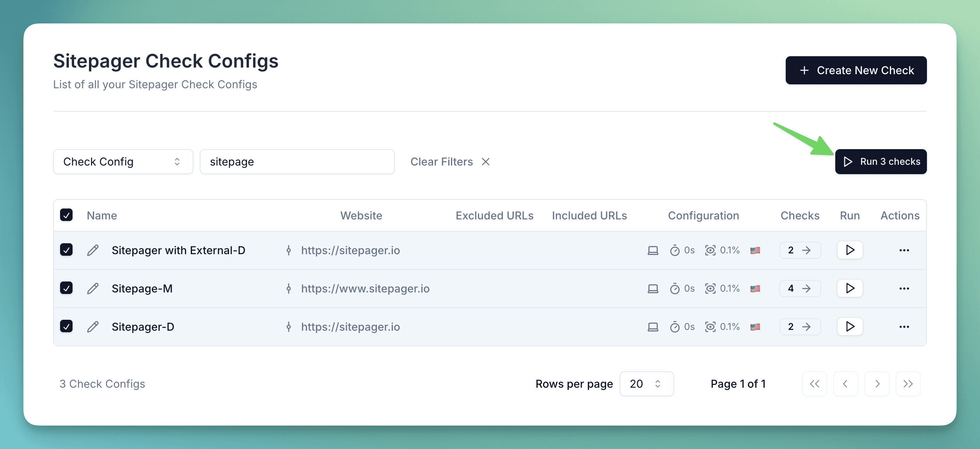Screen dimensions: 980x449
Task: Open Rows per page dropdown showing 20
Action: click(646, 384)
